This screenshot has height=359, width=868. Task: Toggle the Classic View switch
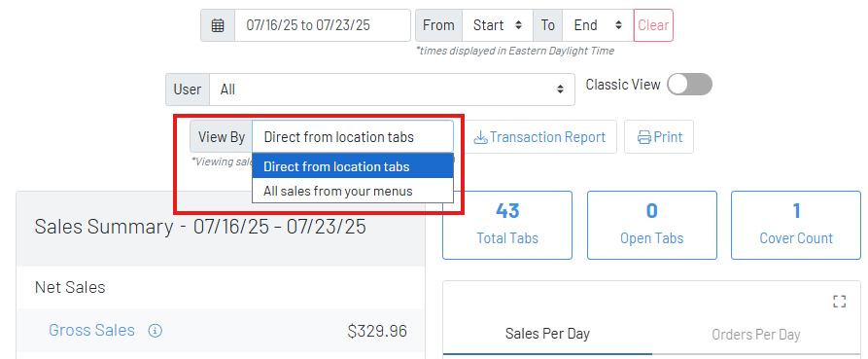pyautogui.click(x=689, y=85)
